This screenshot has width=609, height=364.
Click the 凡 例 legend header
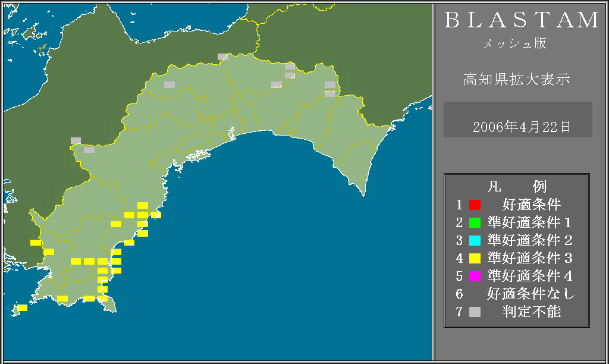[517, 187]
